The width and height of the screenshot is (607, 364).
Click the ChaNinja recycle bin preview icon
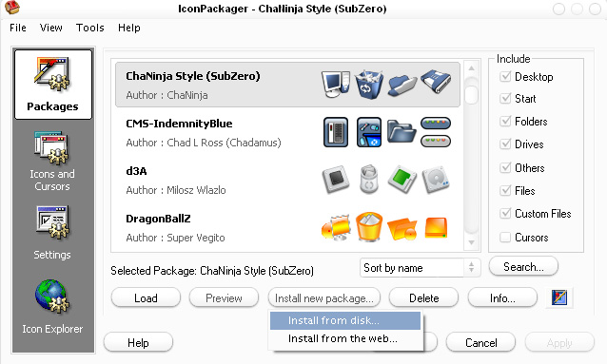(368, 85)
